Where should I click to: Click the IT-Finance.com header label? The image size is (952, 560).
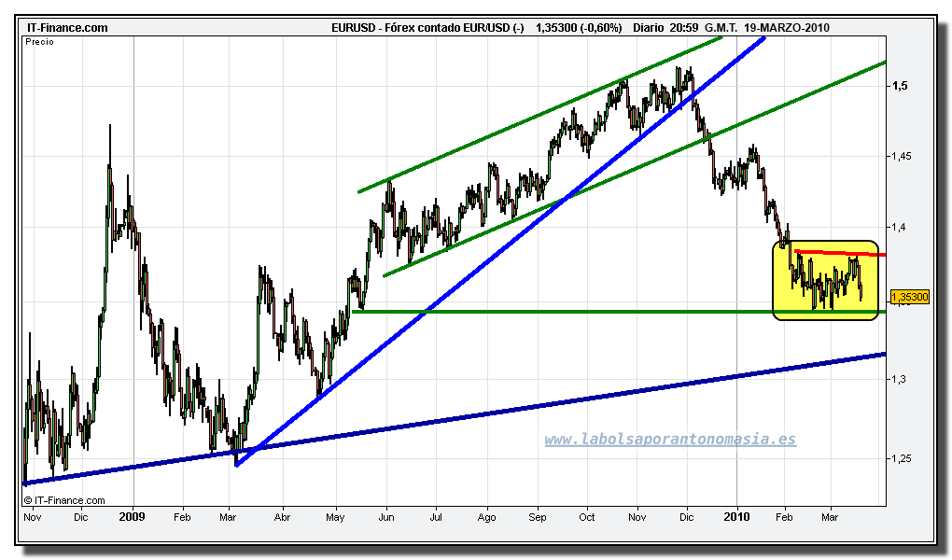tap(67, 28)
